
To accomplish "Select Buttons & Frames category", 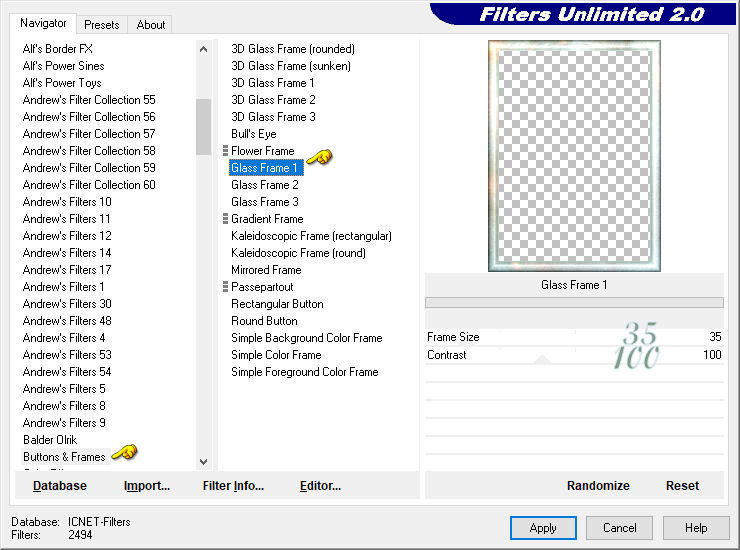I will 64,457.
